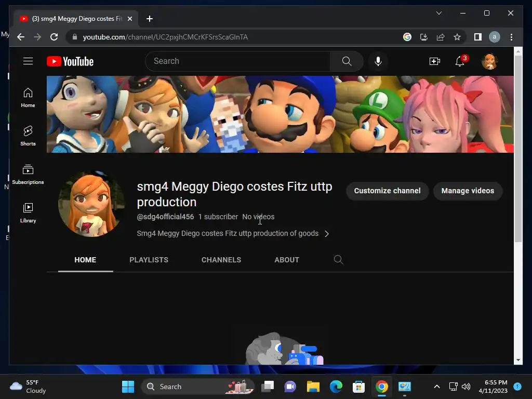The height and width of the screenshot is (399, 532).
Task: Switch to the CHANNELS tab
Action: [x=221, y=260]
